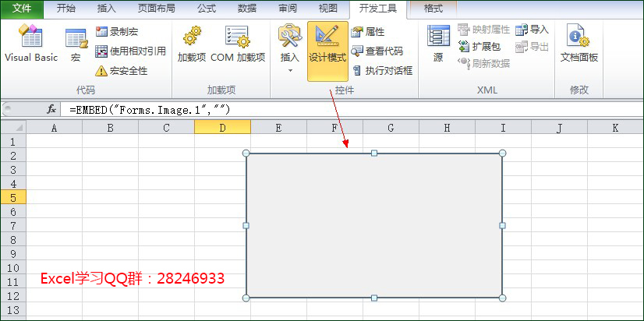Click XML 导出 export
Viewport: 644px width, 321px height.
pyautogui.click(x=533, y=47)
